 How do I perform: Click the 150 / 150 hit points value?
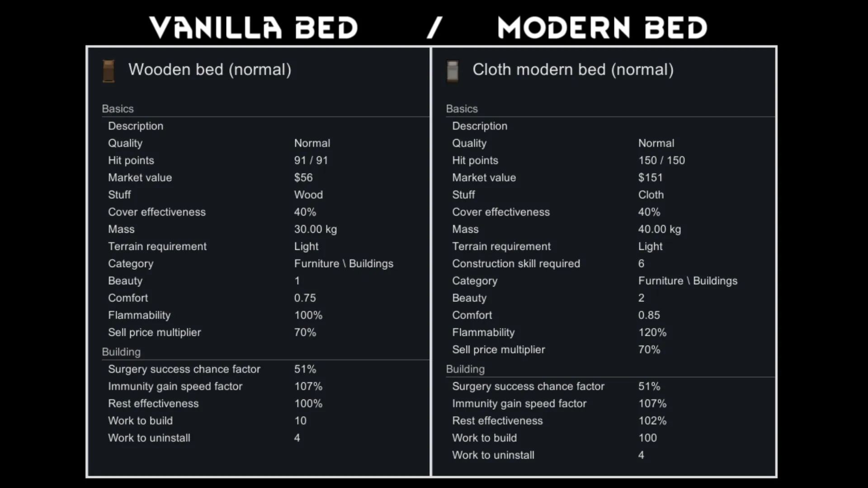[x=661, y=160]
